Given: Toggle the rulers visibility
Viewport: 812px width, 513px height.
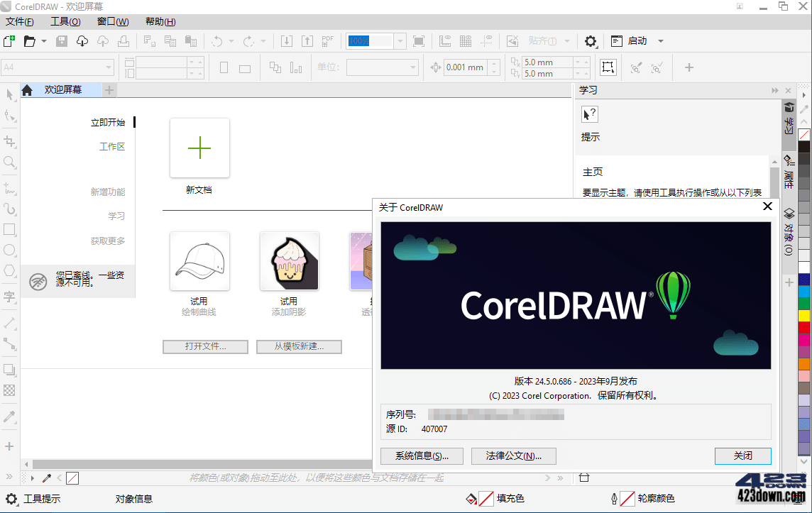Looking at the screenshot, I should tap(446, 40).
